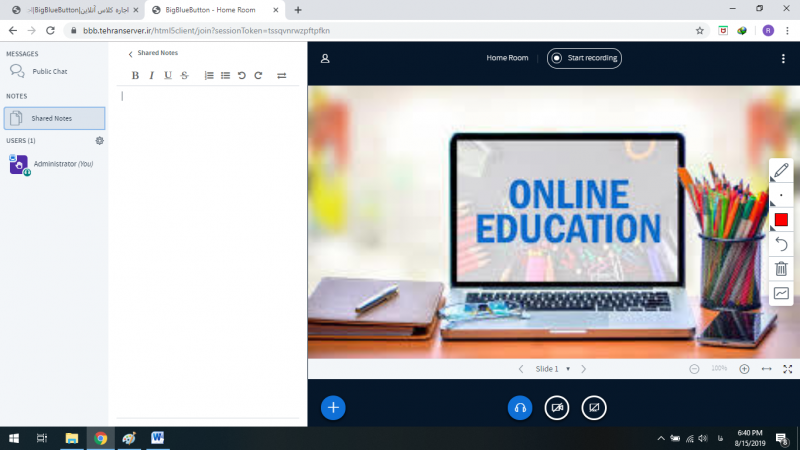Start screen sharing

click(x=594, y=407)
